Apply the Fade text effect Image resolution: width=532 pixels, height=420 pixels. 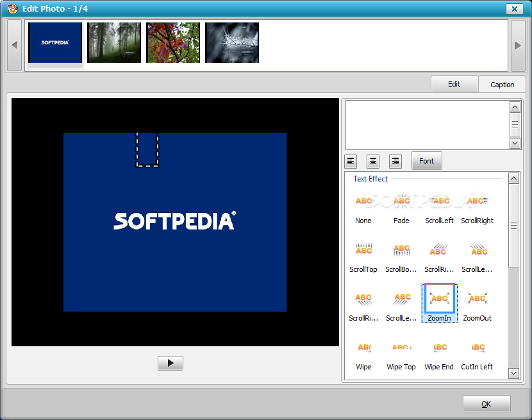(x=401, y=208)
